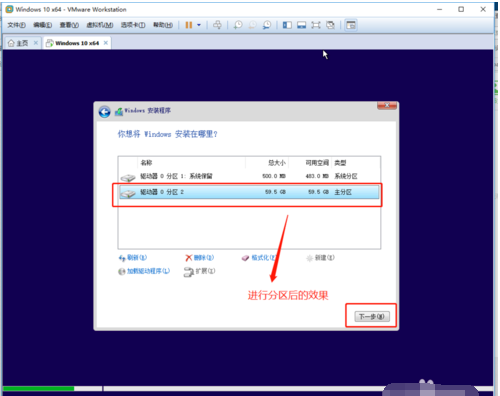Toggle the thumbnail bar view

(x=302, y=25)
